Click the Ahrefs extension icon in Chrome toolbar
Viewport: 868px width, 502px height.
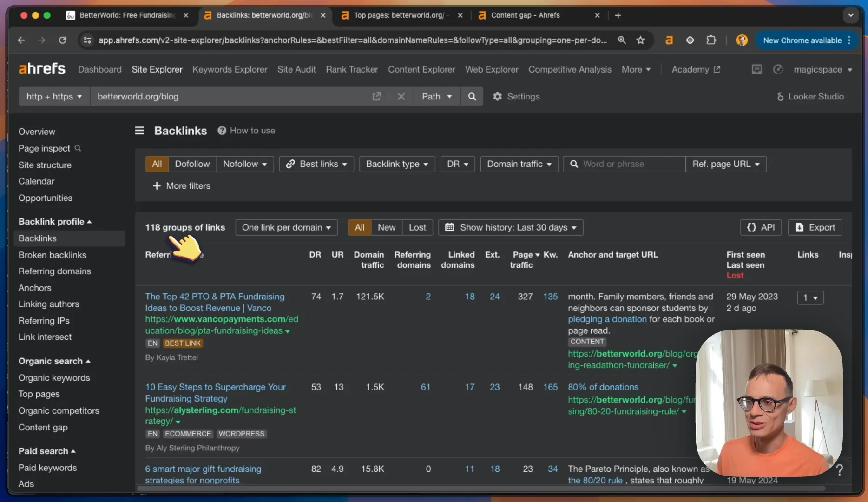(669, 40)
